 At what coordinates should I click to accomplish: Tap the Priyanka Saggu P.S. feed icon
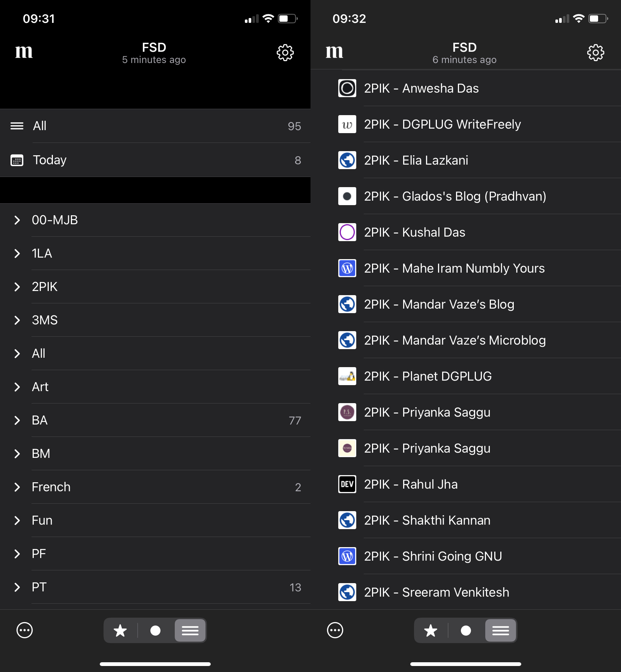pos(347,412)
